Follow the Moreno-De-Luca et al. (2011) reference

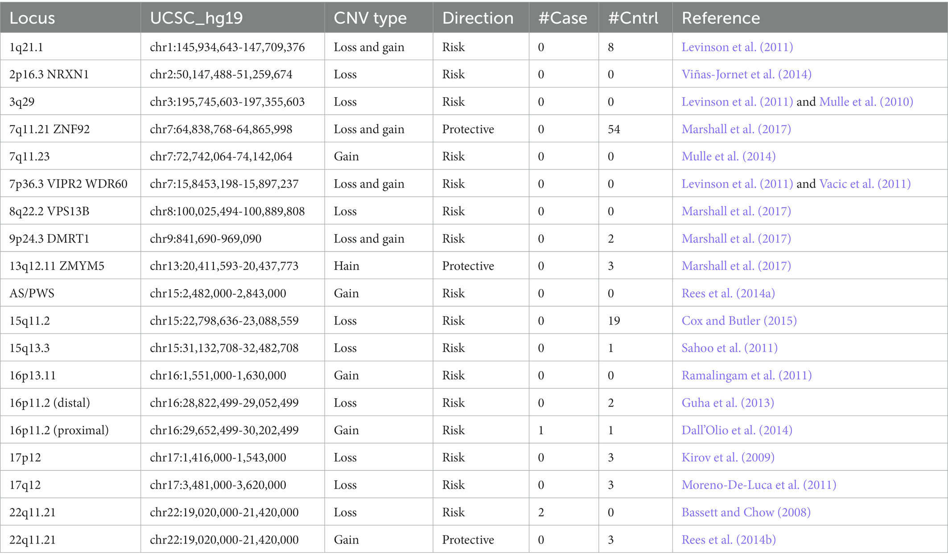pos(758,485)
